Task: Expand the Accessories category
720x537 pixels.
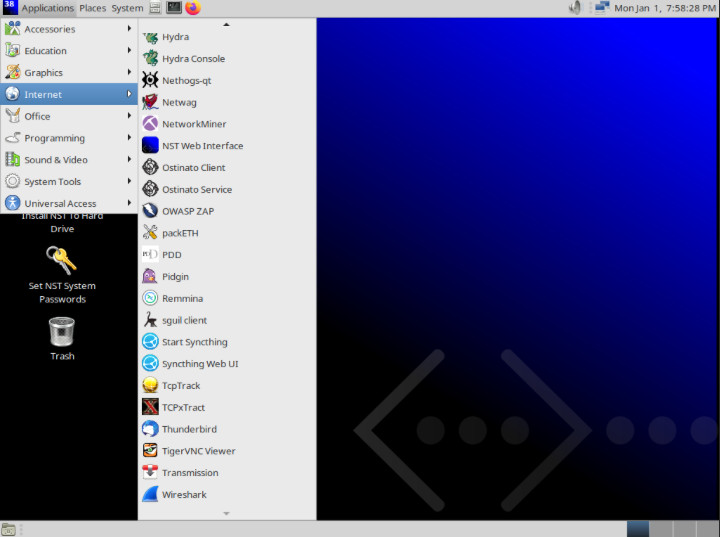Action: [69, 29]
